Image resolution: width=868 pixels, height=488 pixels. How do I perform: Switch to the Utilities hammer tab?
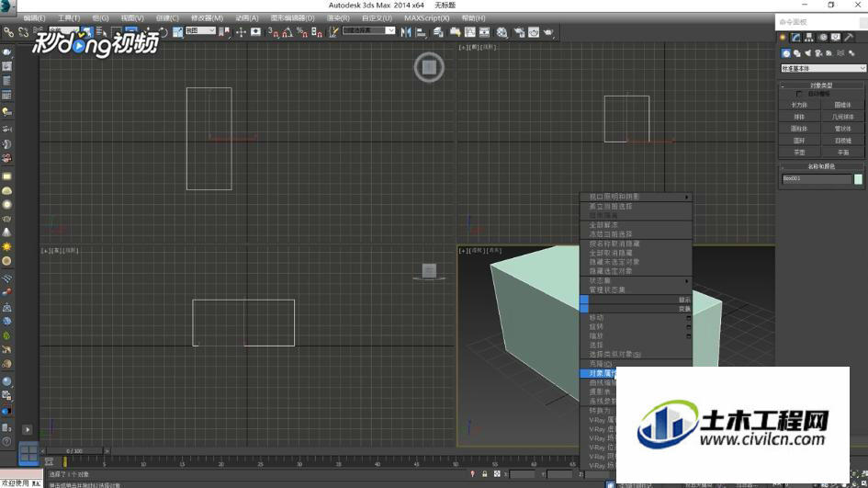[x=850, y=37]
